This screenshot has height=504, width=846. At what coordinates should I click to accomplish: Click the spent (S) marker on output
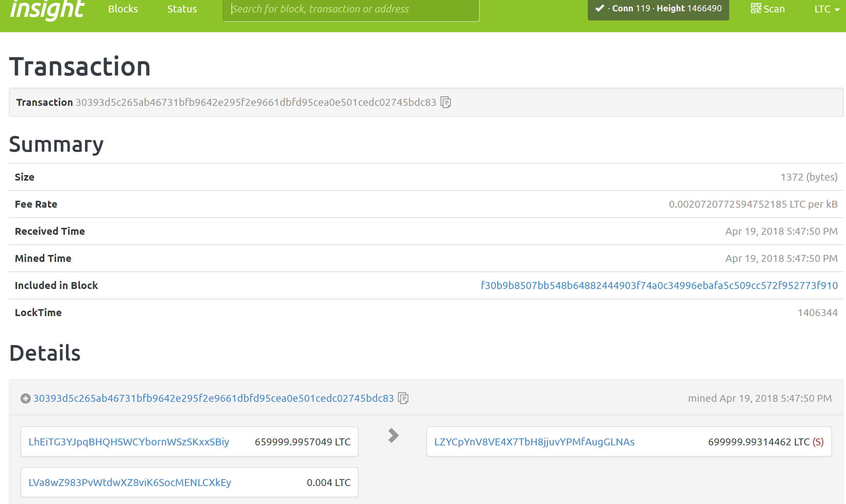(818, 442)
